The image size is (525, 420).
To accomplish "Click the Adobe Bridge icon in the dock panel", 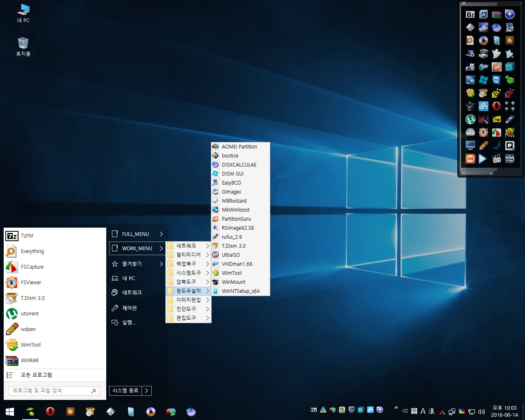I will coord(510,41).
